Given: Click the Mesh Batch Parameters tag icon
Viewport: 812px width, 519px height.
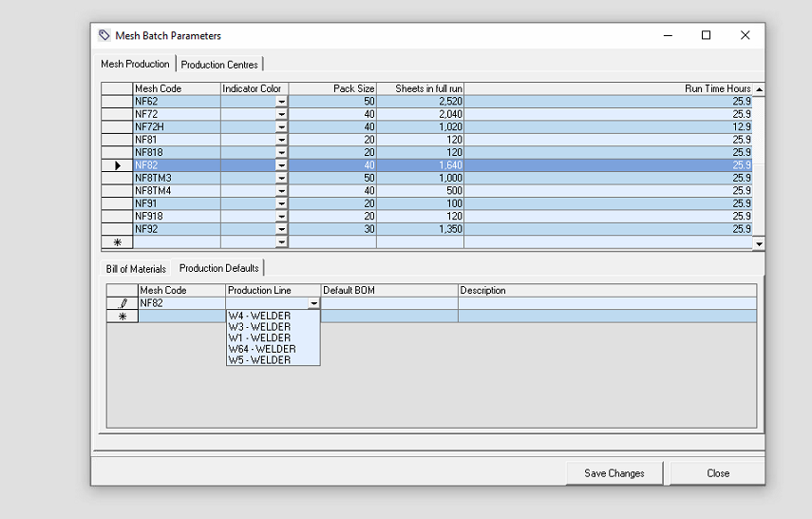Looking at the screenshot, I should click(x=104, y=35).
